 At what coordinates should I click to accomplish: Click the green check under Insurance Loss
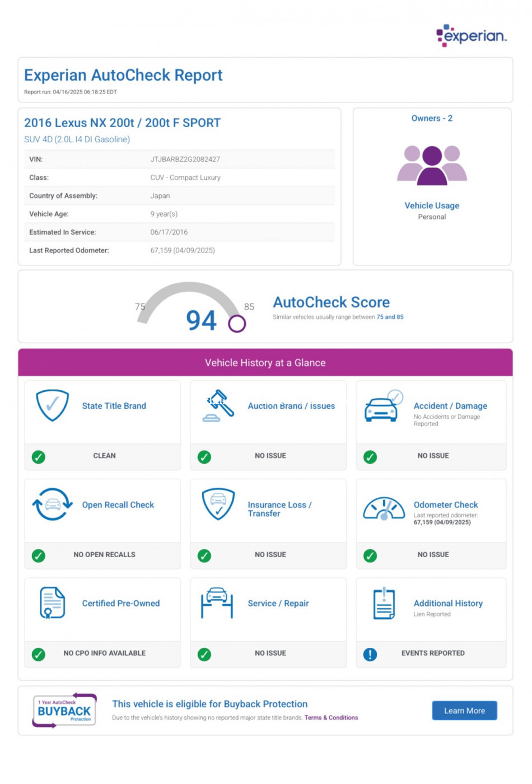[204, 556]
